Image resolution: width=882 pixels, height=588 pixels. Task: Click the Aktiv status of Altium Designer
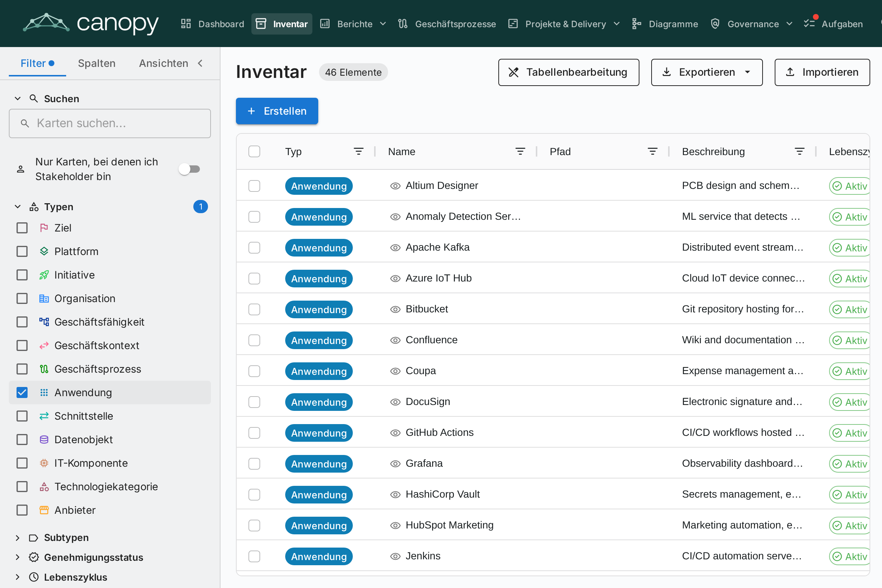tap(850, 186)
